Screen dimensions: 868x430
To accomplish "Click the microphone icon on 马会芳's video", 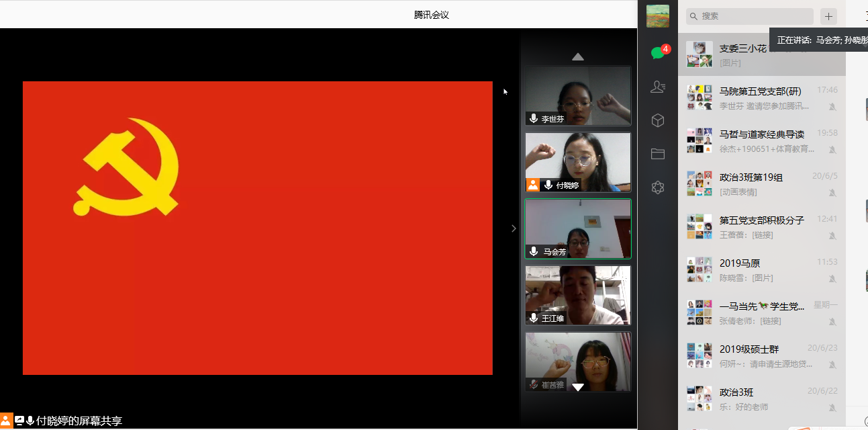I will point(534,251).
